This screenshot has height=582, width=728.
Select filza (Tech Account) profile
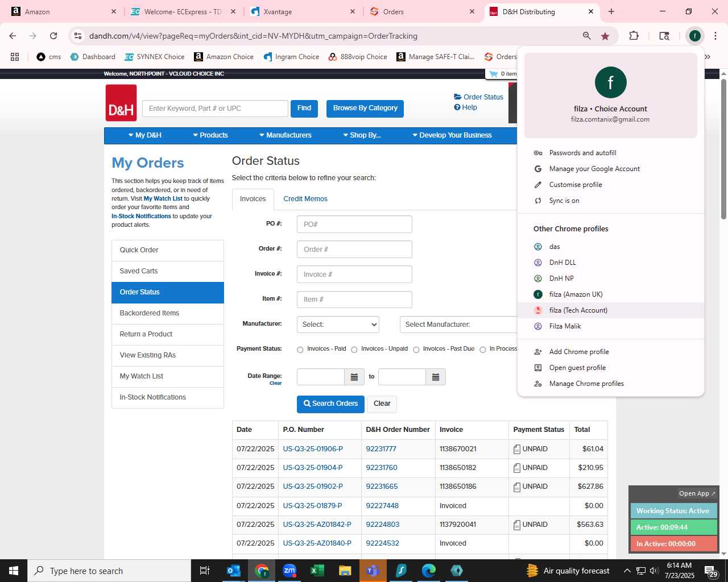[x=611, y=310]
